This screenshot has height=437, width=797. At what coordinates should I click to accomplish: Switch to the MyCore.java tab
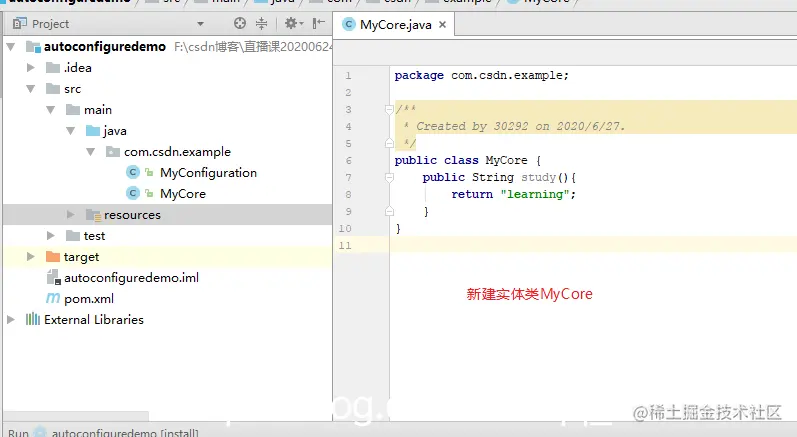[395, 24]
